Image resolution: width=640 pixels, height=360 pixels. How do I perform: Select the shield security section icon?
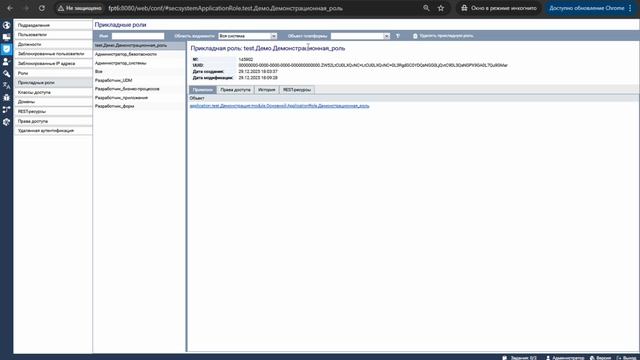click(6, 49)
